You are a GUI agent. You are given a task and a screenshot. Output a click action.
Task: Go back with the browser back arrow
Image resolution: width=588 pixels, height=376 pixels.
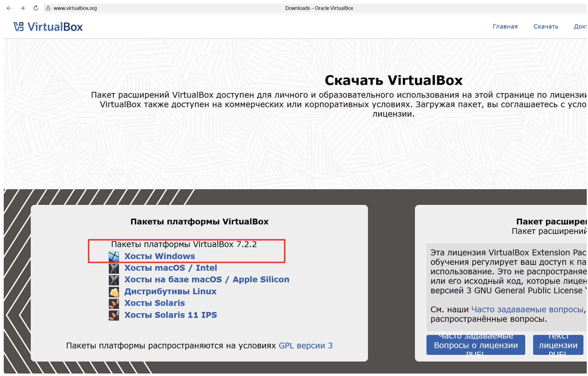click(9, 8)
